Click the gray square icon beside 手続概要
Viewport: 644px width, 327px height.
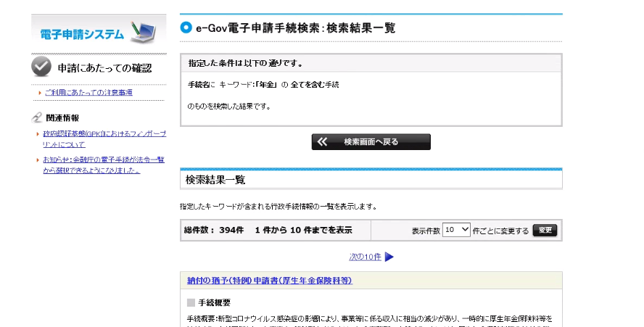coord(191,302)
